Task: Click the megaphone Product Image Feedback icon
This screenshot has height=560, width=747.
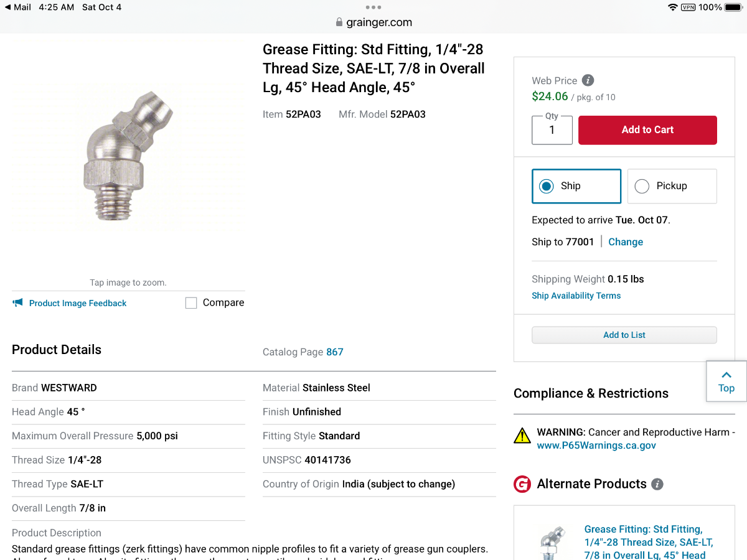Action: click(x=17, y=303)
